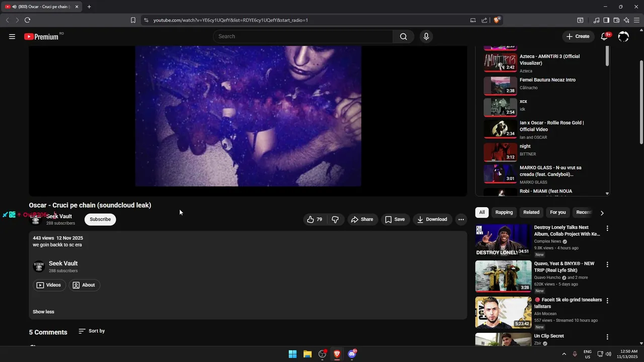Open Discord from the taskbar
The image size is (644, 362).
coord(352,354)
